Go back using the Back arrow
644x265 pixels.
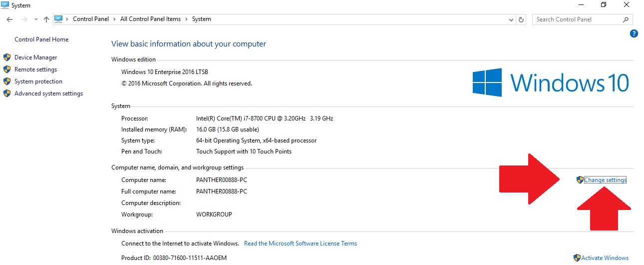9,19
